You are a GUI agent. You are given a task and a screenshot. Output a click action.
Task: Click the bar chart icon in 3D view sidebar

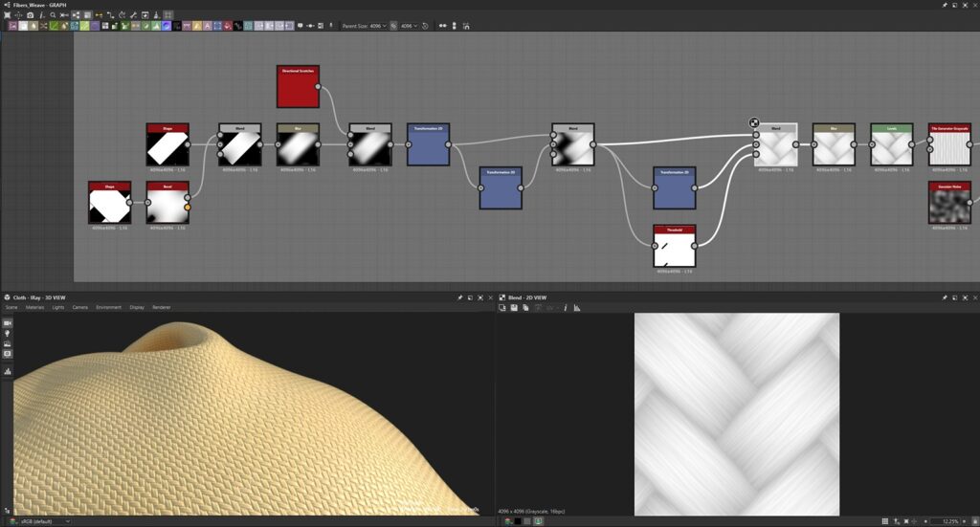coord(8,370)
